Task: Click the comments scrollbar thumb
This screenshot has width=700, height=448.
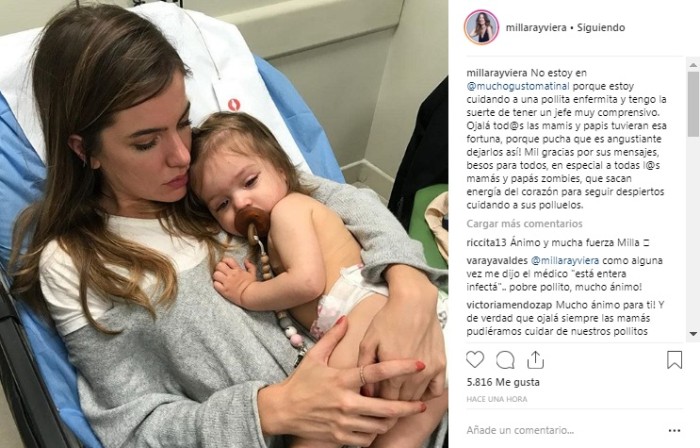Action: (x=693, y=104)
